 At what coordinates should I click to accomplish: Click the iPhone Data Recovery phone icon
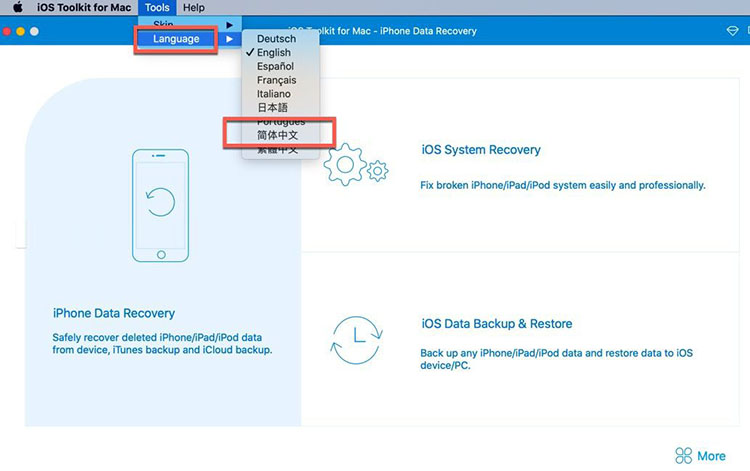click(x=161, y=206)
